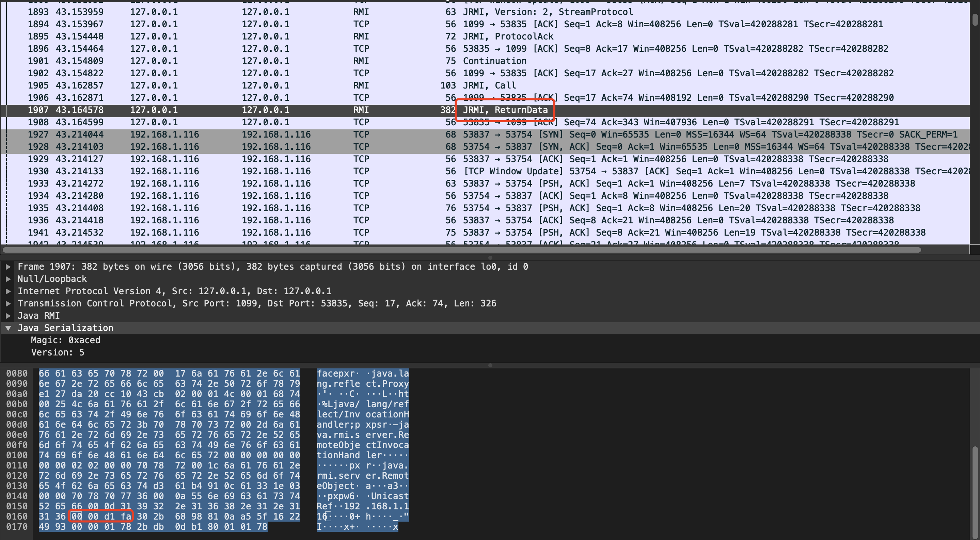Select packet 1901 Continuation row
This screenshot has width=980, height=540.
pyautogui.click(x=494, y=61)
